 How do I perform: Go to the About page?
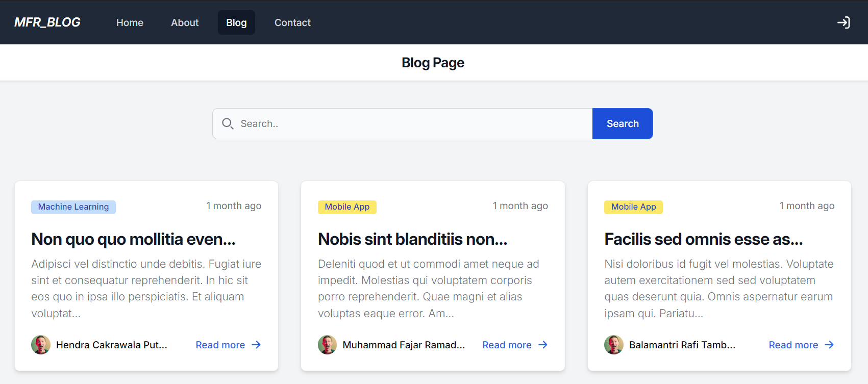coord(185,22)
